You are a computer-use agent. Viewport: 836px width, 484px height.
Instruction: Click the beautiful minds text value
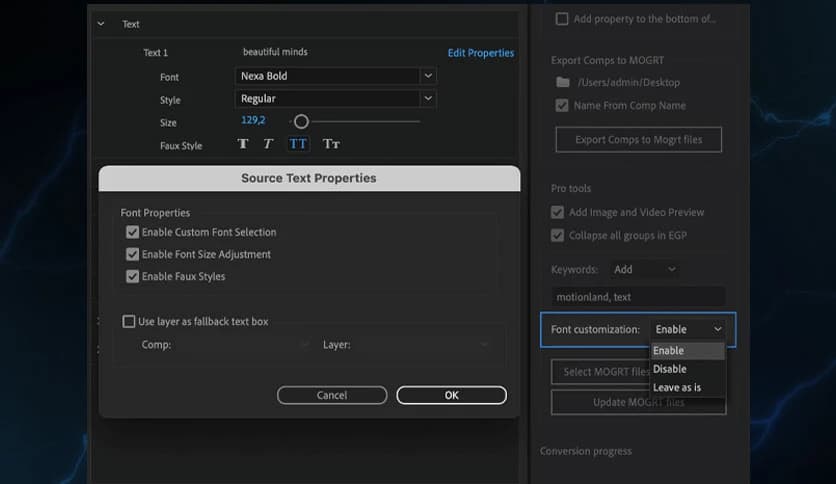275,52
